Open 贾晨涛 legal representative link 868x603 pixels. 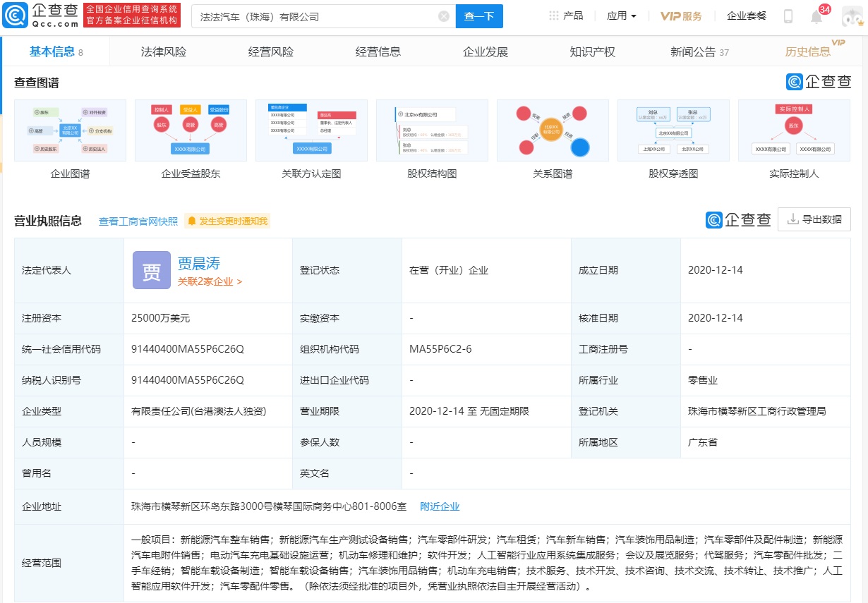click(x=199, y=263)
